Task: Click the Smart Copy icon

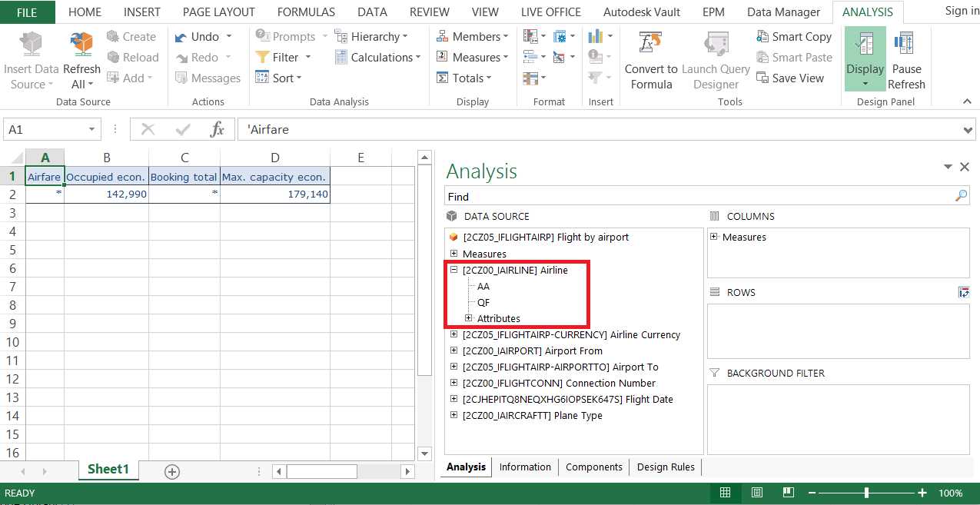Action: [763, 37]
